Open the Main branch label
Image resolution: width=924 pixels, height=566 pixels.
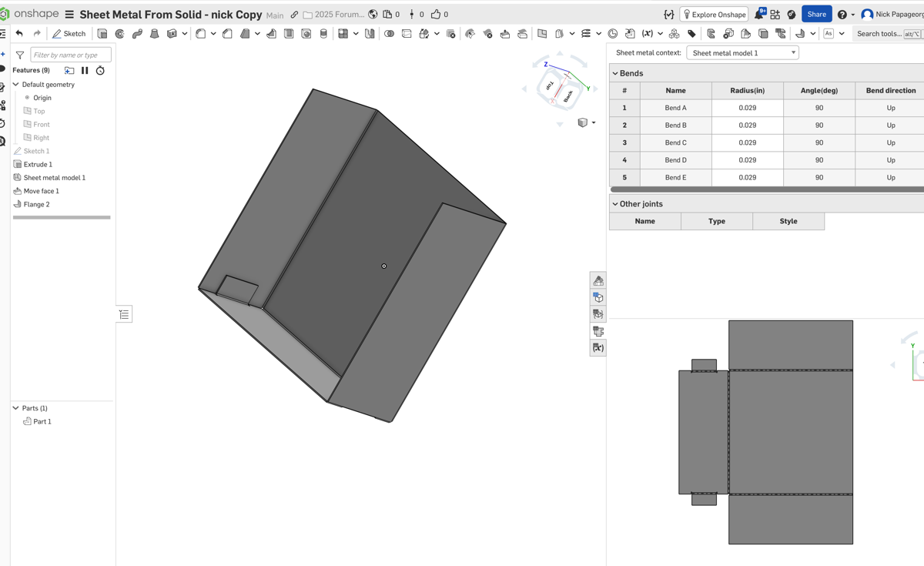tap(275, 15)
